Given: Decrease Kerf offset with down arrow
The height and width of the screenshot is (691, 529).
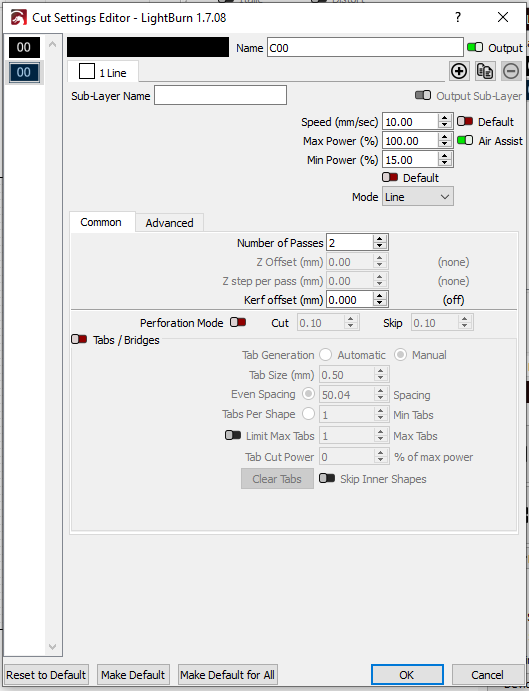Looking at the screenshot, I should pyautogui.click(x=380, y=304).
